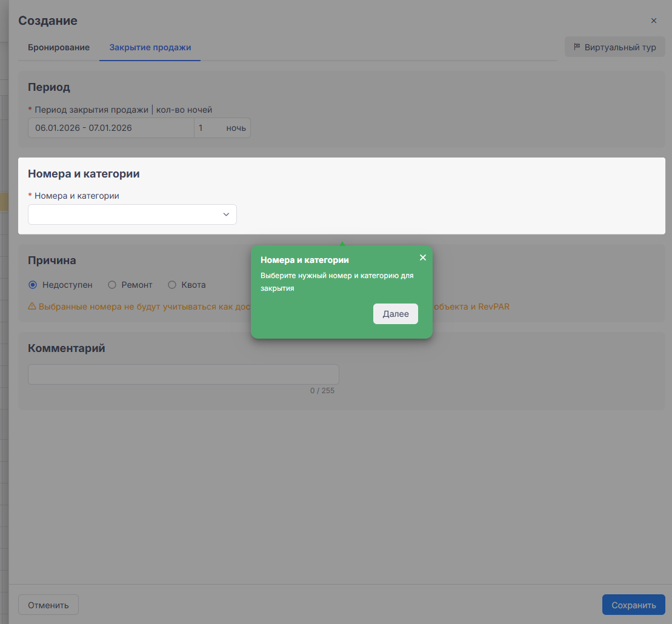Choose Ремонт as the closure reason

[111, 285]
